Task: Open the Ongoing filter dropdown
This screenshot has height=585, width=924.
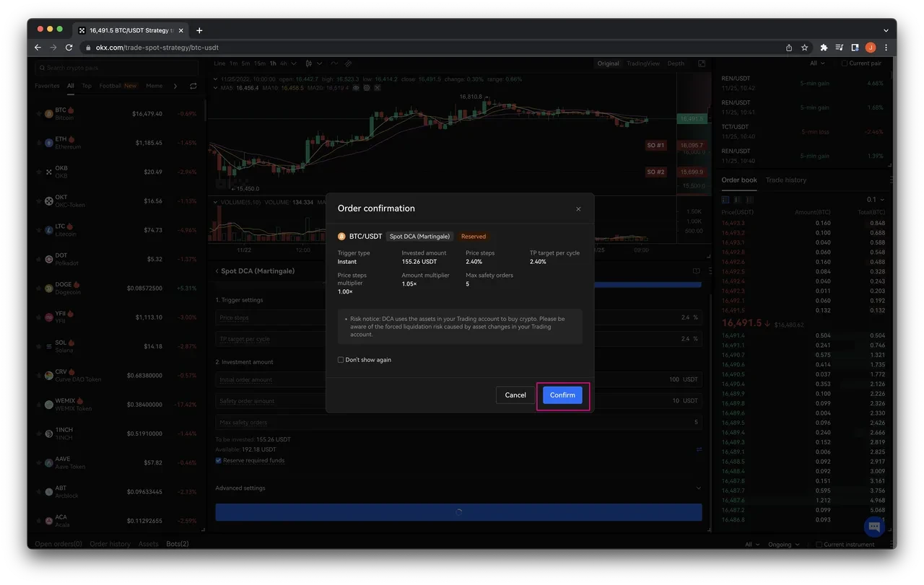Action: pos(783,545)
